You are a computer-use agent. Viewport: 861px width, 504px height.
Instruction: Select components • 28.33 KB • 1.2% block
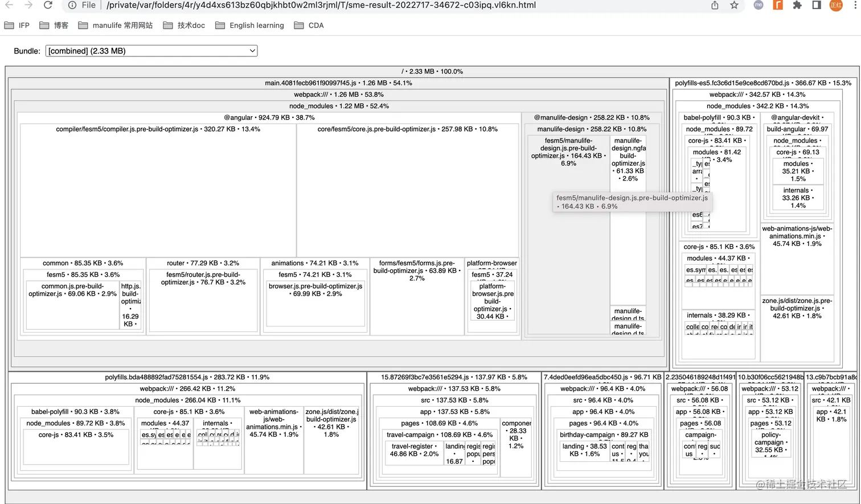click(x=516, y=447)
